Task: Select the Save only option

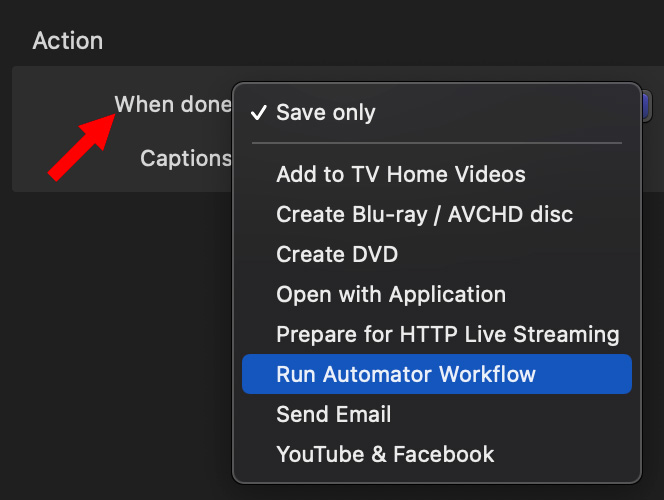Action: tap(437, 113)
